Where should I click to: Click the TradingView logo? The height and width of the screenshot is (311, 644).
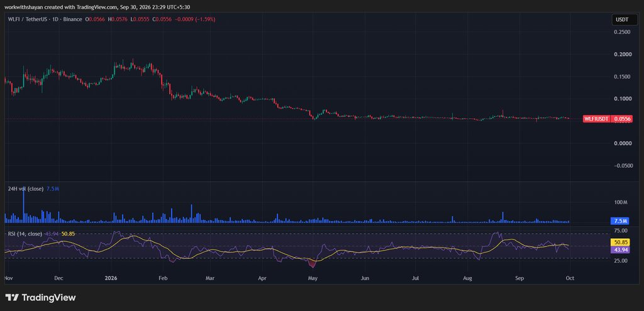coord(41,297)
